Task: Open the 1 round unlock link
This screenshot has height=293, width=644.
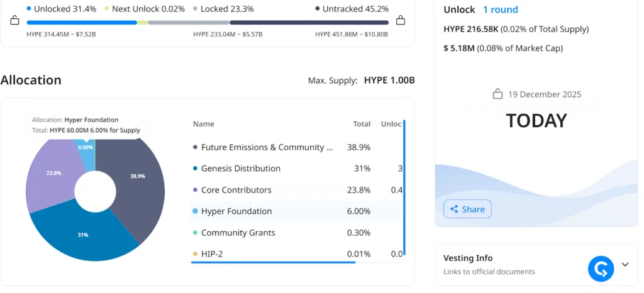Action: pos(501,9)
